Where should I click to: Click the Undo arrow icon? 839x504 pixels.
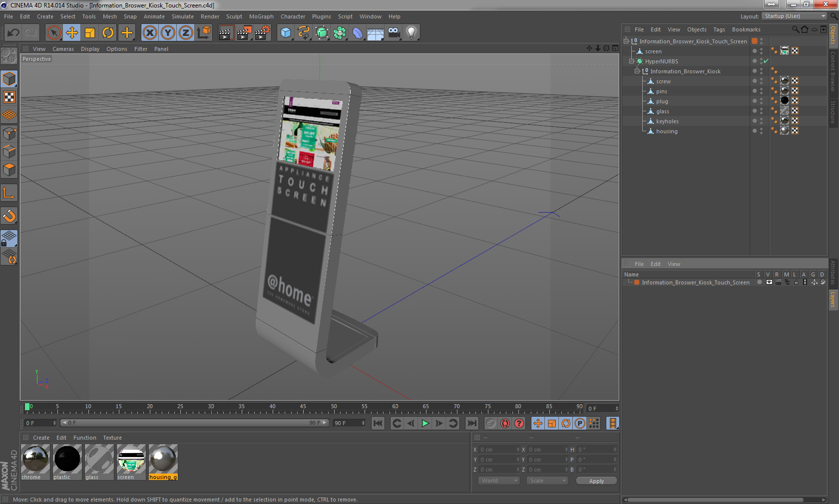[x=13, y=33]
